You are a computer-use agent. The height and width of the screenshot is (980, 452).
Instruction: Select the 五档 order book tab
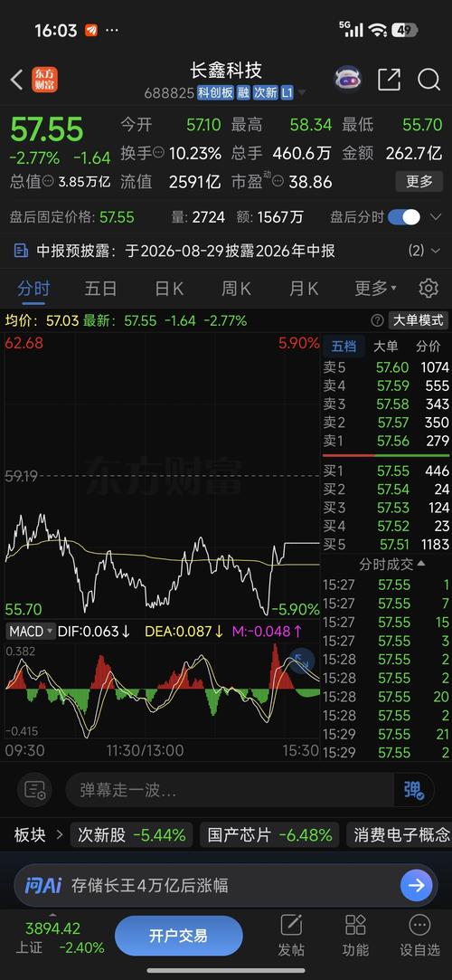point(343,346)
